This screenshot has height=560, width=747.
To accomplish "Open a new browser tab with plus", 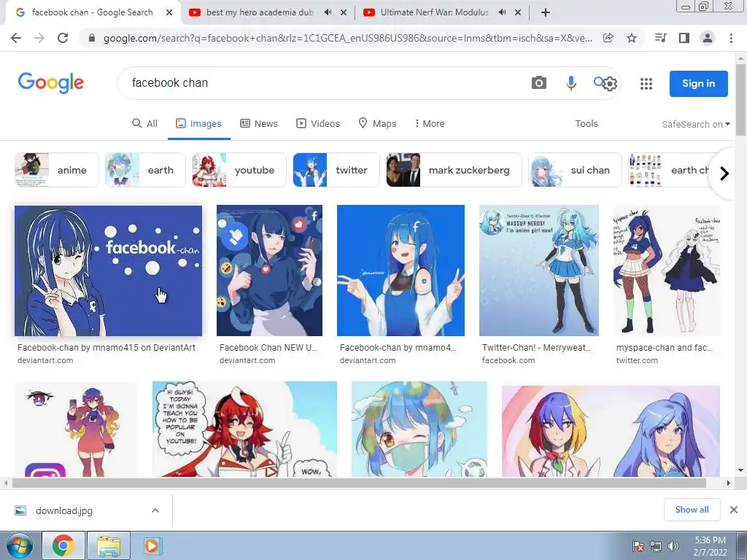I will 546,12.
